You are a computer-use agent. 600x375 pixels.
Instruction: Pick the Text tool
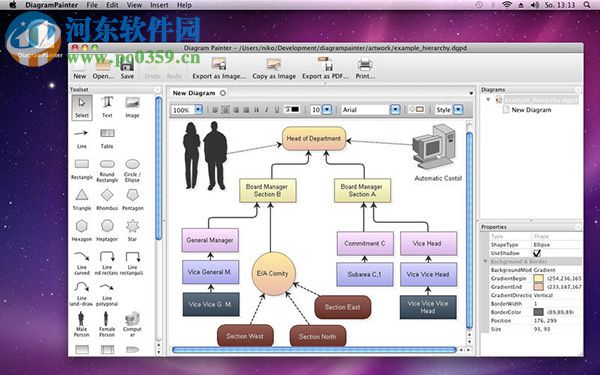[107, 107]
